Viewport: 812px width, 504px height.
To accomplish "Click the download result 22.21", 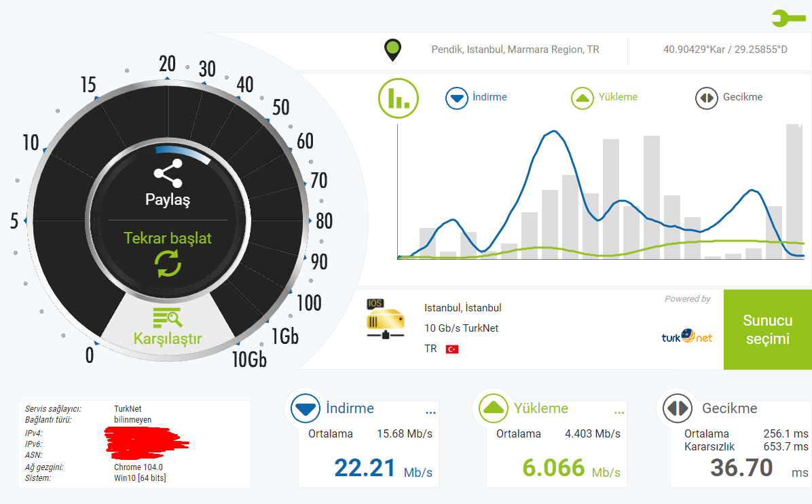I will coord(365,468).
